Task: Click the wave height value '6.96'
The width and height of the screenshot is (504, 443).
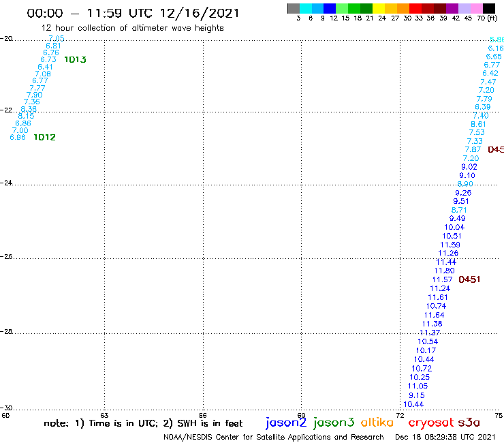Action: click(x=18, y=138)
